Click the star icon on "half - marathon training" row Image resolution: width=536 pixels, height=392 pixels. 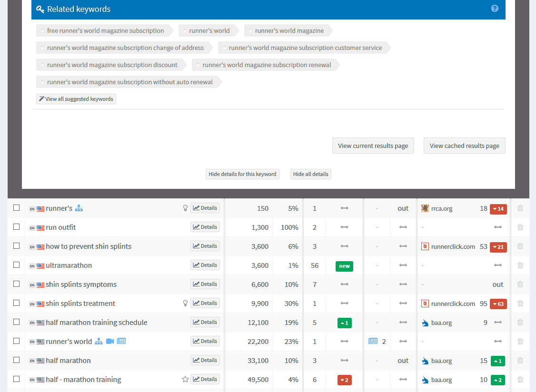click(x=185, y=379)
